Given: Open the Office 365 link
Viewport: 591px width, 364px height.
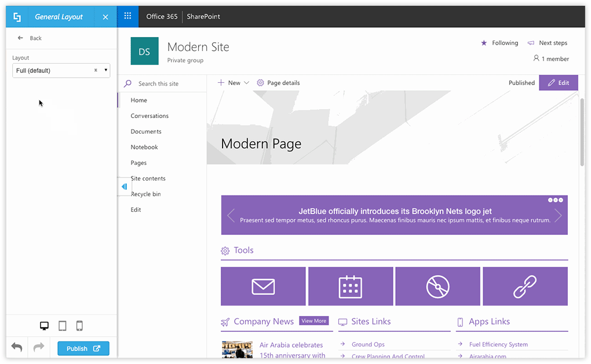Looking at the screenshot, I should (x=162, y=17).
